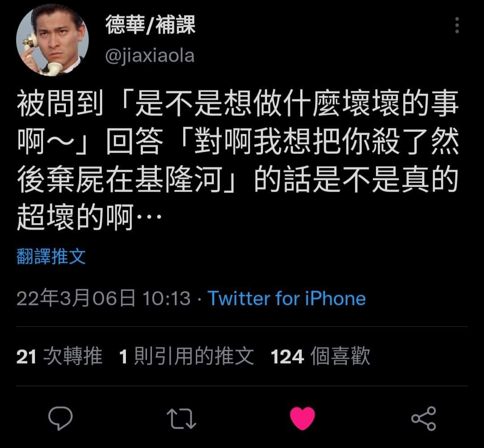Open the 德華/補課 display name profile
Screen dimensions: 484x448
click(150, 25)
